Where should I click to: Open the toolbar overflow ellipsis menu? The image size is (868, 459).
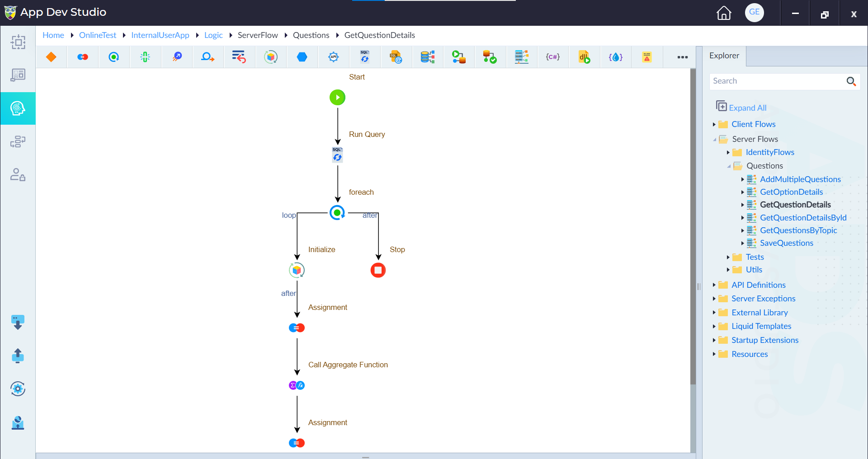tap(683, 57)
